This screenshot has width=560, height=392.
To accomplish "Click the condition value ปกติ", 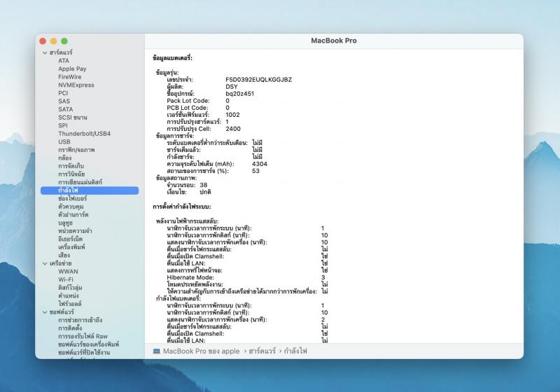I will (205, 192).
